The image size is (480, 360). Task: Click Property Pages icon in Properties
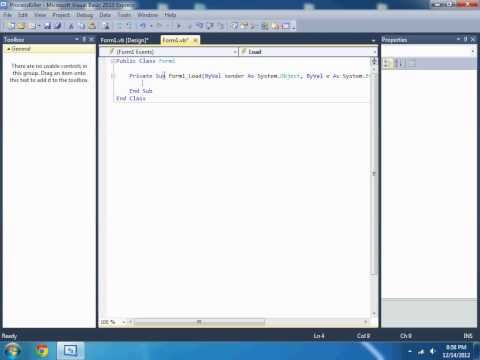pos(412,63)
